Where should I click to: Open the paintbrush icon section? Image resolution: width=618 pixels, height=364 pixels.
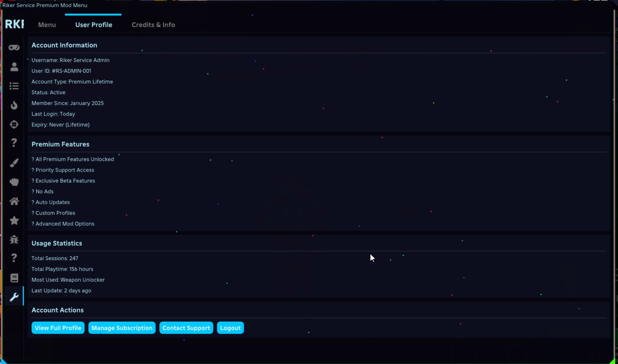point(14,163)
